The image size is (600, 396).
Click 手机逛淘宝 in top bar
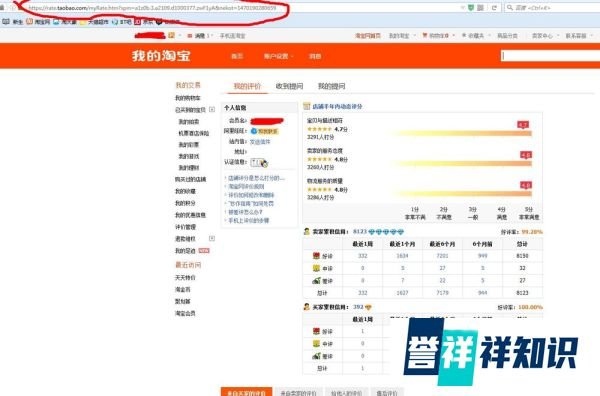tap(232, 36)
